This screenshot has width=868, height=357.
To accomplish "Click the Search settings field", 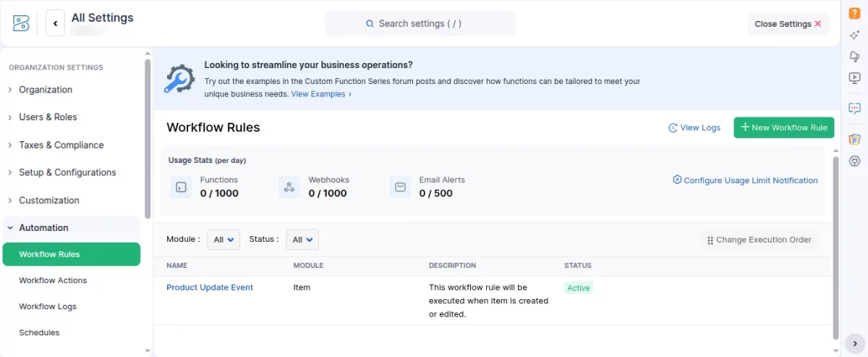I will (x=420, y=23).
